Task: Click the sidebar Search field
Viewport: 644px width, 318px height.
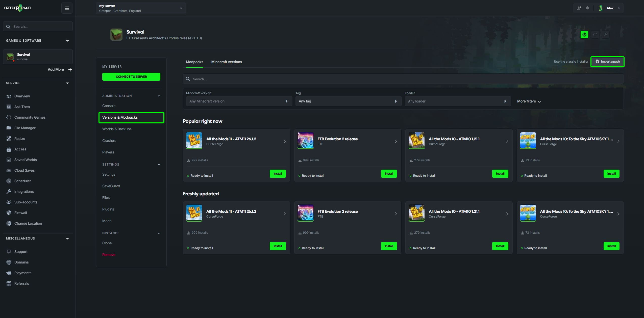Action: pos(38,26)
